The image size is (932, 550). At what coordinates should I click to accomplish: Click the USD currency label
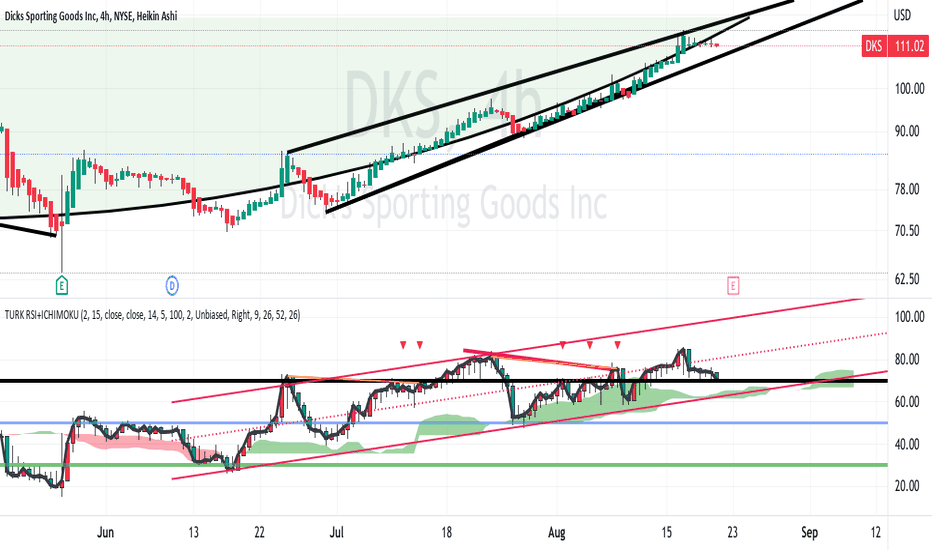[x=902, y=15]
